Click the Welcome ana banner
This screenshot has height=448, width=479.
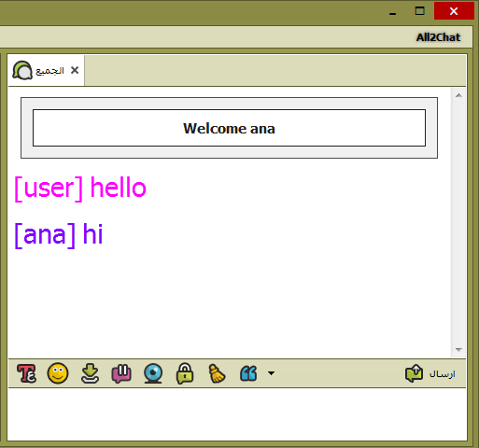pyautogui.click(x=229, y=128)
